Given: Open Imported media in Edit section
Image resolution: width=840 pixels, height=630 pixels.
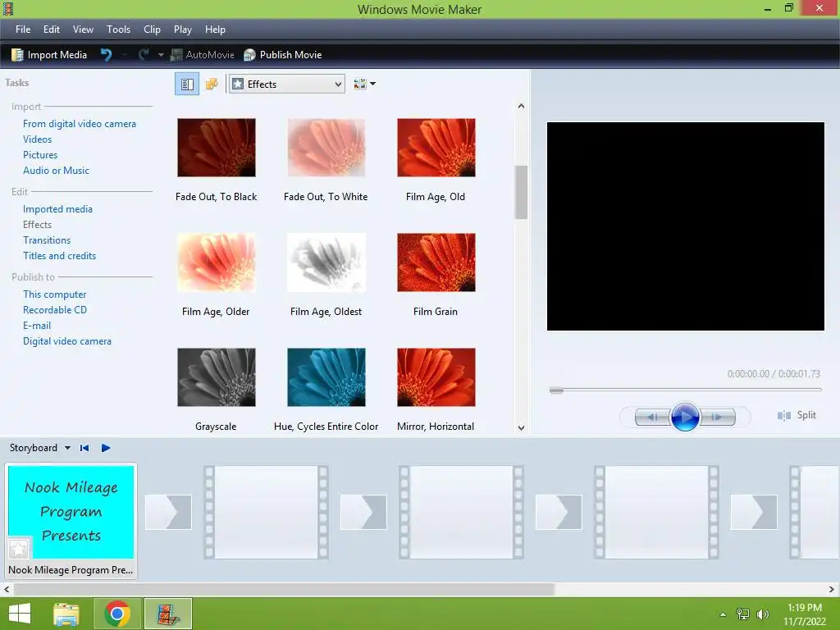Looking at the screenshot, I should (x=57, y=209).
